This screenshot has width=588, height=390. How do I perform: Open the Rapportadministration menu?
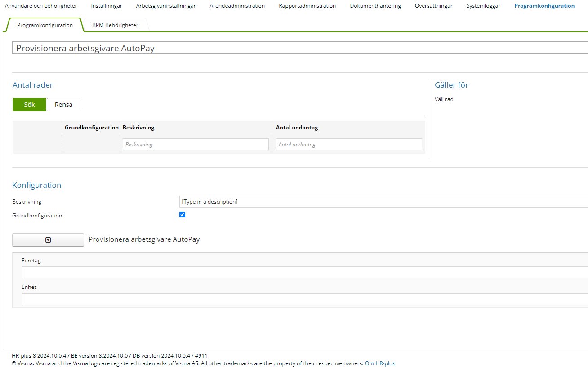[307, 6]
